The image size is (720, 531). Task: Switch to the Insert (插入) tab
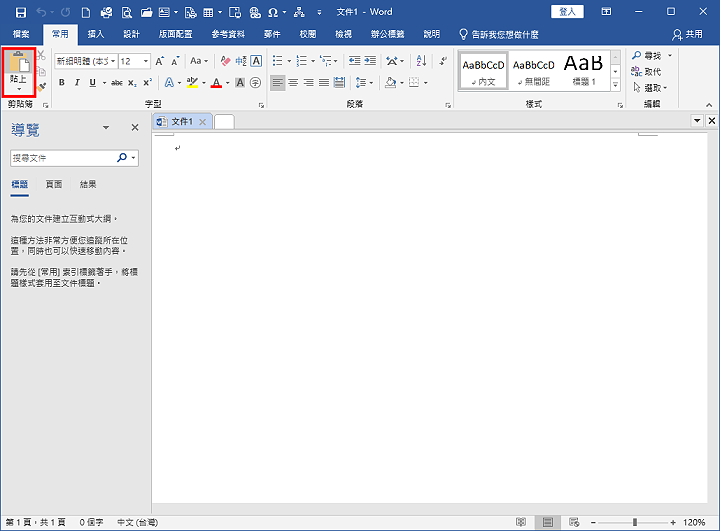[x=96, y=34]
